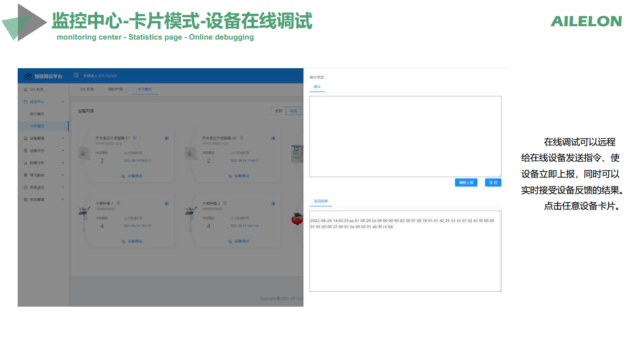Click timestamp 2022-04-24 14:41:34 on 大棚种植-2
The width and height of the screenshot is (644, 362).
[244, 226]
